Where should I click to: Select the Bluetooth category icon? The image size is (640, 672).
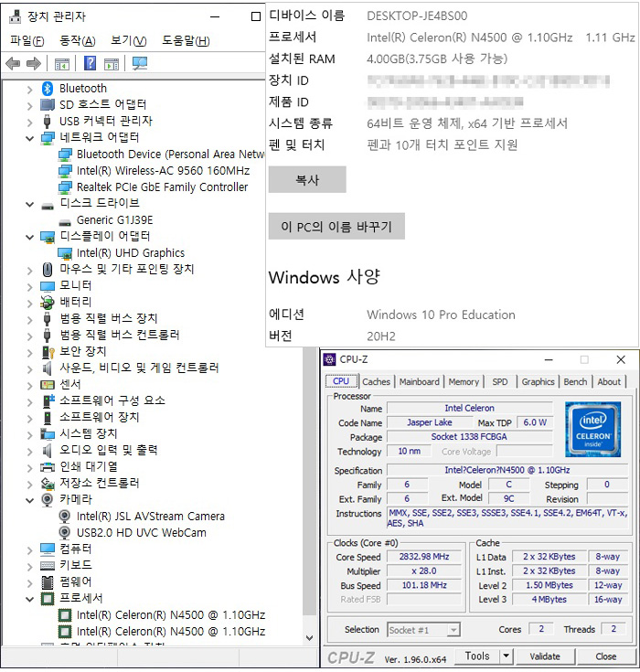point(48,89)
